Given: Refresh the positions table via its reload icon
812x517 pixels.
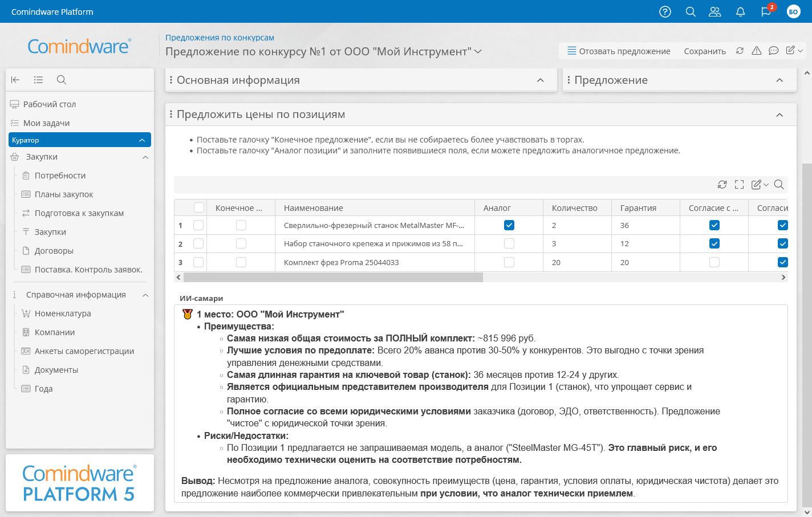Looking at the screenshot, I should pyautogui.click(x=722, y=185).
